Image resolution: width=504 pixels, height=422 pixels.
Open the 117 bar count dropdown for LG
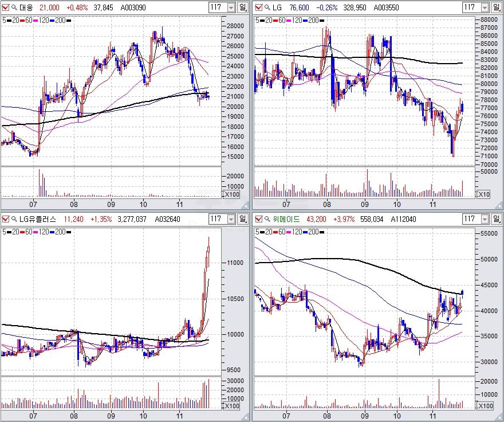pyautogui.click(x=483, y=7)
